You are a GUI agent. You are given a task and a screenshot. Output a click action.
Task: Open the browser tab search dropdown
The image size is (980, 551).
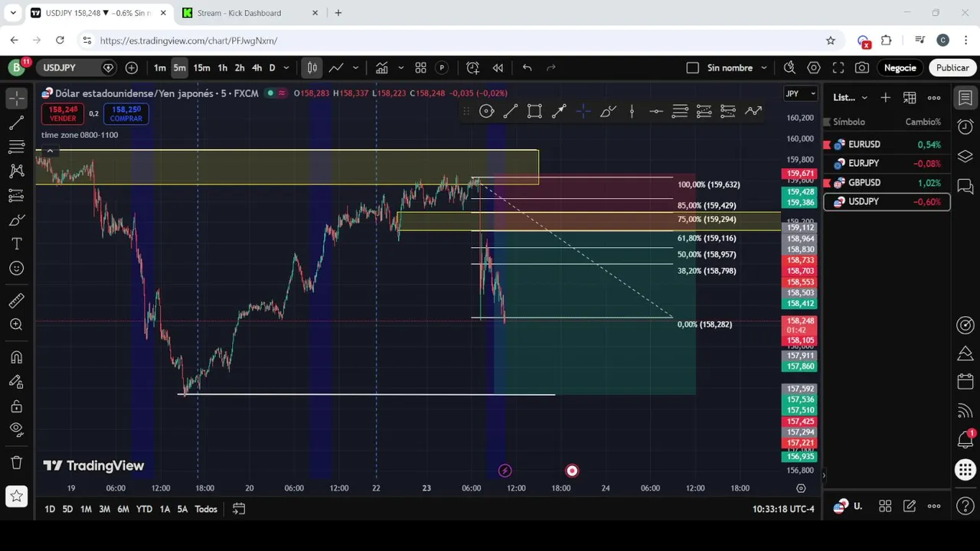click(x=13, y=13)
